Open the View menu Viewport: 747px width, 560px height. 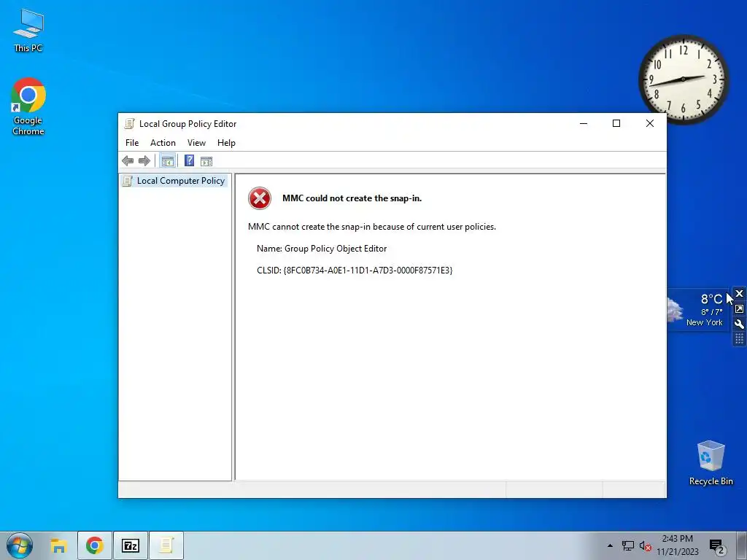196,143
